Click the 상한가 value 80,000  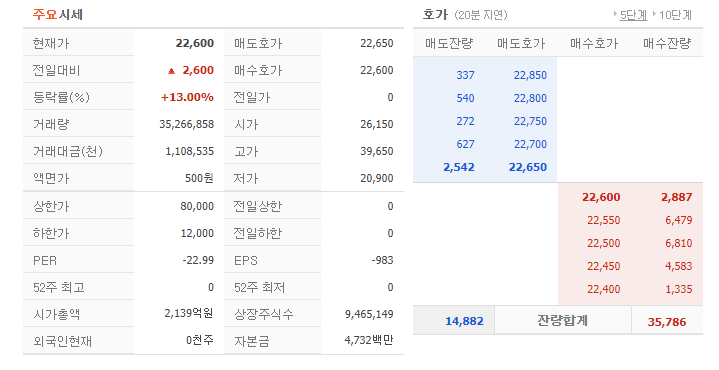pyautogui.click(x=197, y=206)
